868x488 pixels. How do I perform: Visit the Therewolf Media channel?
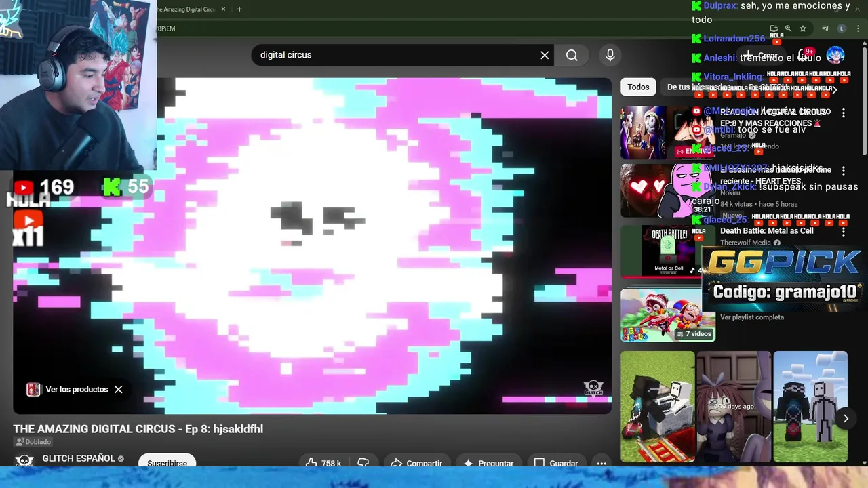tap(745, 243)
